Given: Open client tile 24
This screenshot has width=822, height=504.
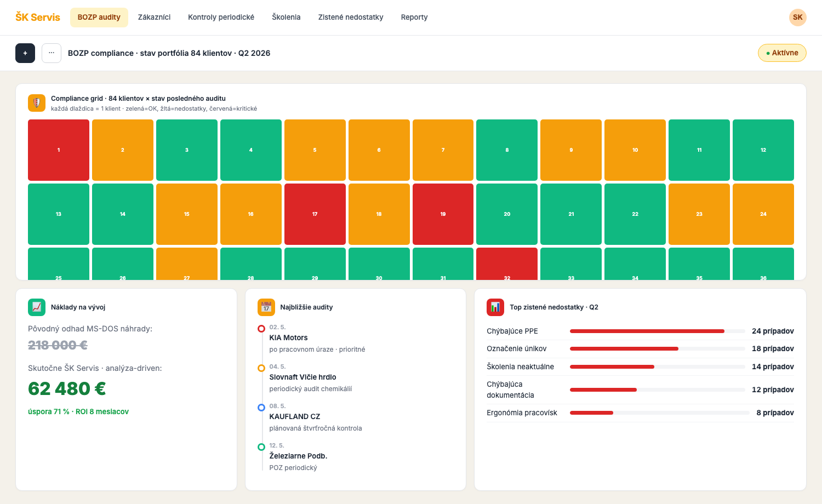Looking at the screenshot, I should [763, 214].
